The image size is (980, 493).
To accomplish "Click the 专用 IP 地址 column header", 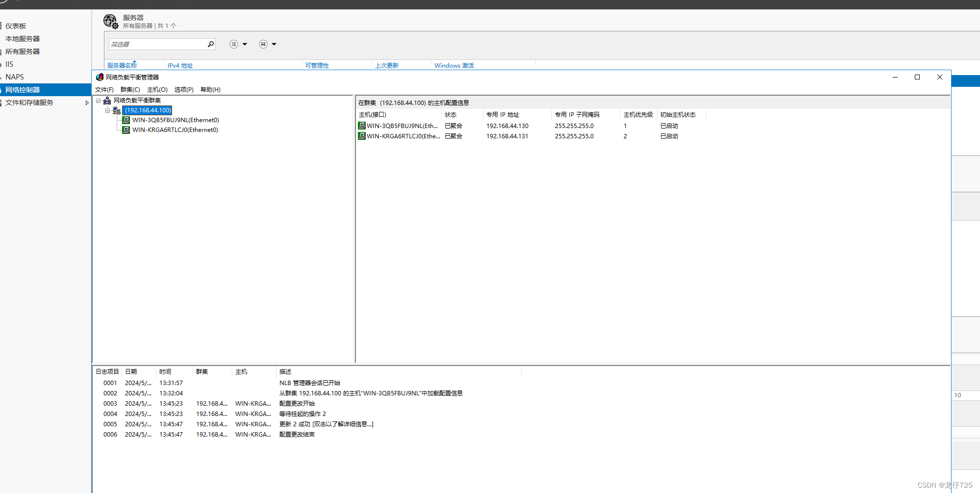I will [517, 115].
